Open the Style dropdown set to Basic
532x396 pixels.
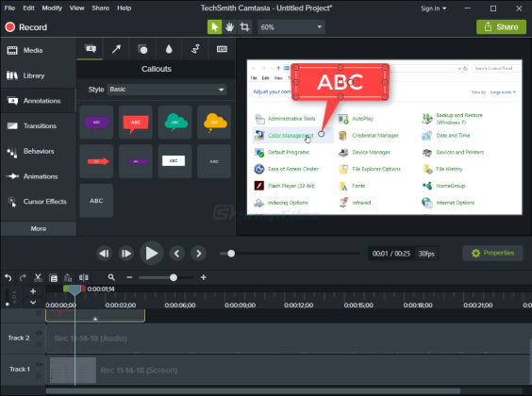click(x=167, y=90)
